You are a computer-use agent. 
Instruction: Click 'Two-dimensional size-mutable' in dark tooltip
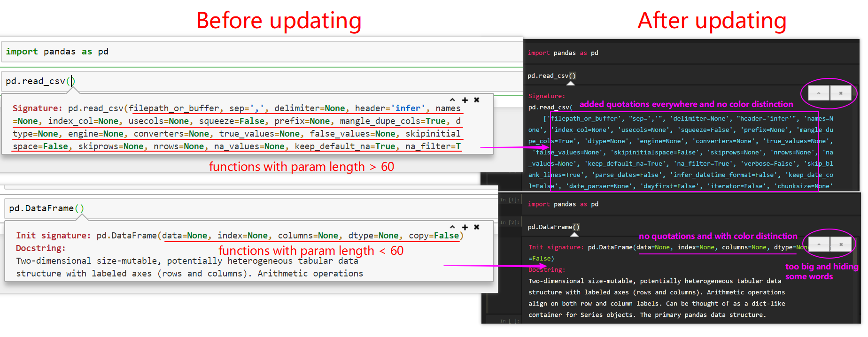click(580, 281)
